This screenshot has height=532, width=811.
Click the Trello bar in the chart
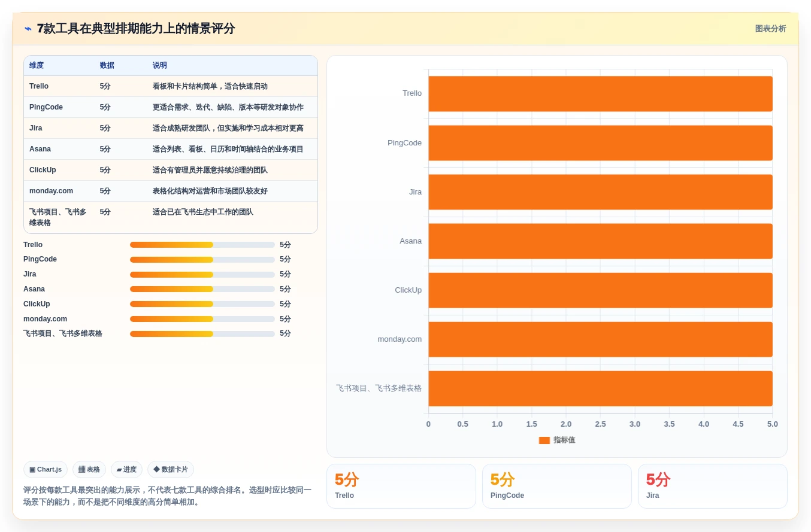click(600, 94)
